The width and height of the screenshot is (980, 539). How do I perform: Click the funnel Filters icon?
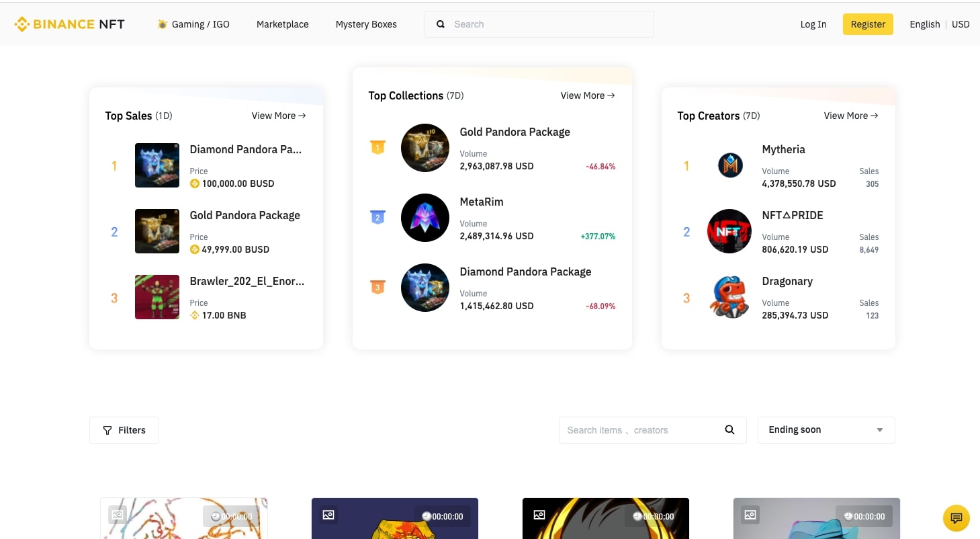click(107, 430)
